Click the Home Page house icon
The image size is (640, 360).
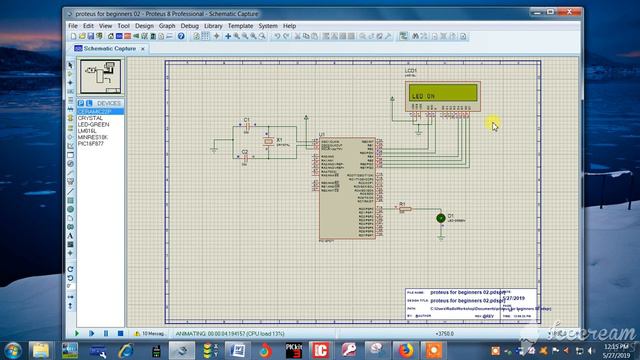click(111, 36)
